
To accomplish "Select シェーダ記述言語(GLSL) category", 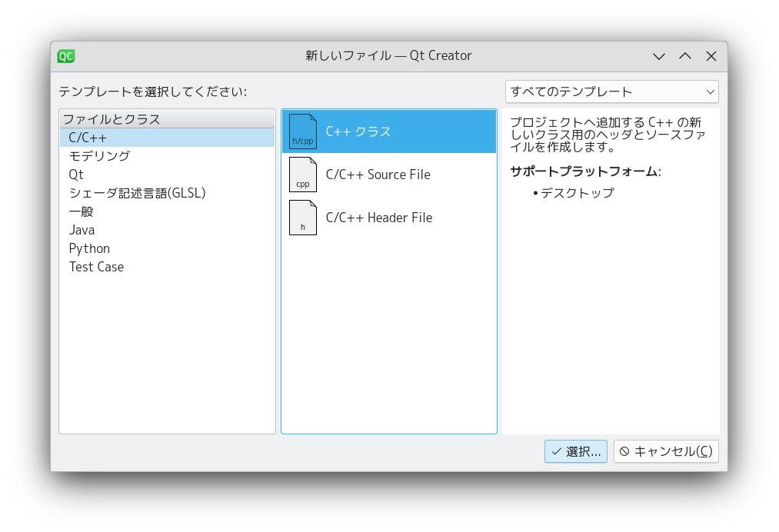I will (167, 193).
